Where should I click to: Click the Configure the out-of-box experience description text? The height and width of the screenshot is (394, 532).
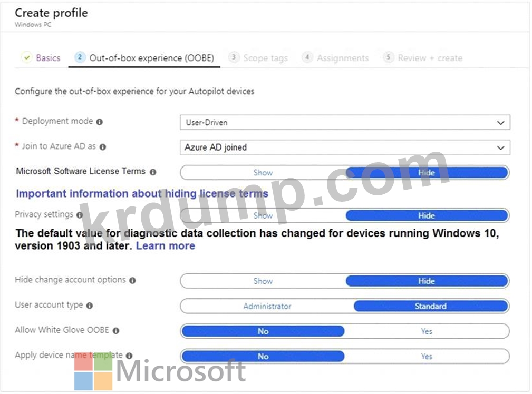click(x=134, y=91)
